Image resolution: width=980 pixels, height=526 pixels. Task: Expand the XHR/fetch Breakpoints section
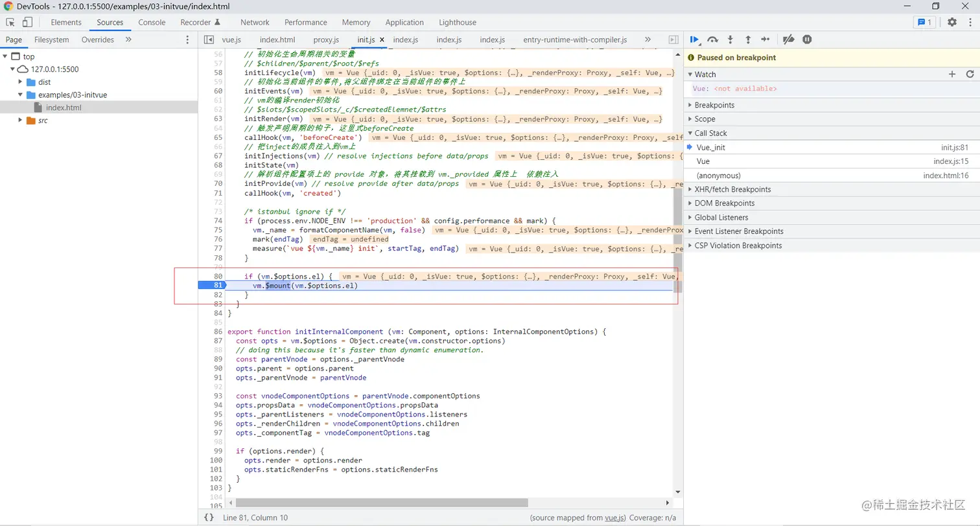(x=732, y=189)
